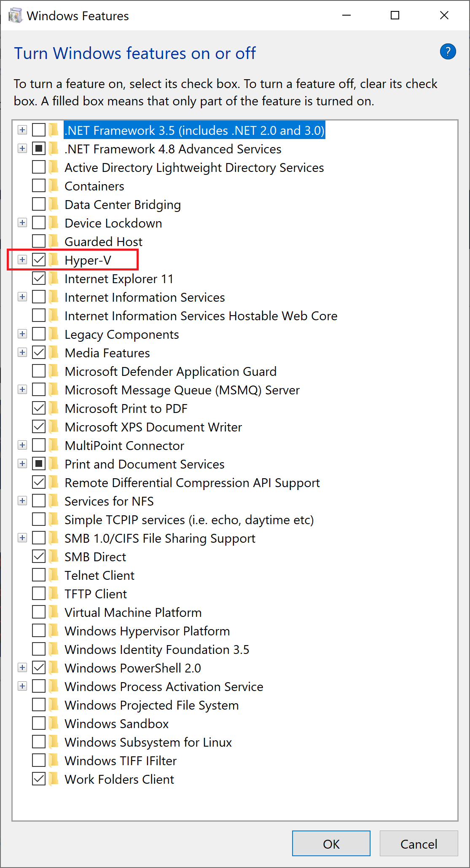The height and width of the screenshot is (868, 470).
Task: Expand the Windows Process Activation Service node
Action: click(22, 686)
